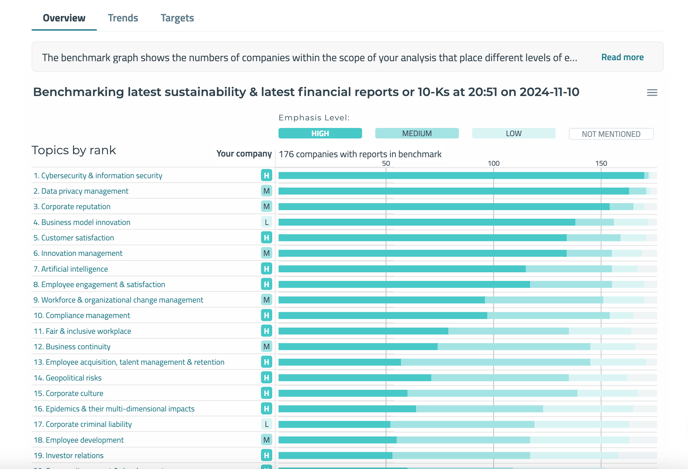Click the M badge beside Business continuity

pyautogui.click(x=266, y=347)
